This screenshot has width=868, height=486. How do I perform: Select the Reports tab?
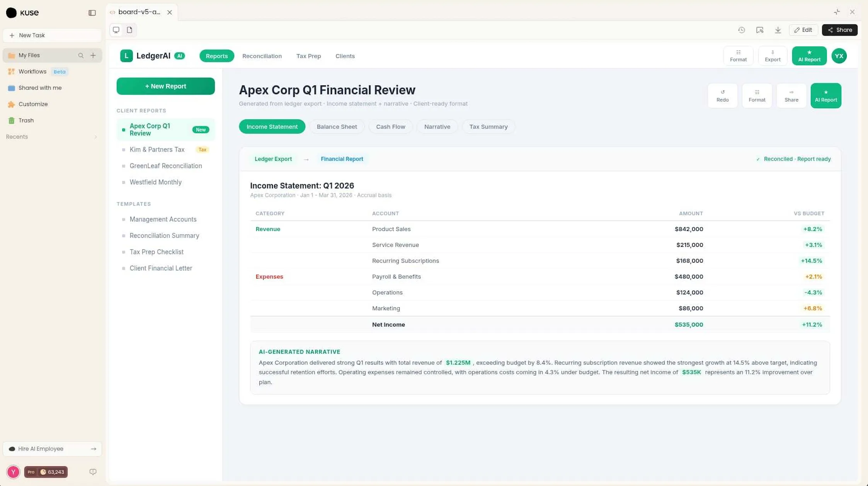[x=217, y=56]
